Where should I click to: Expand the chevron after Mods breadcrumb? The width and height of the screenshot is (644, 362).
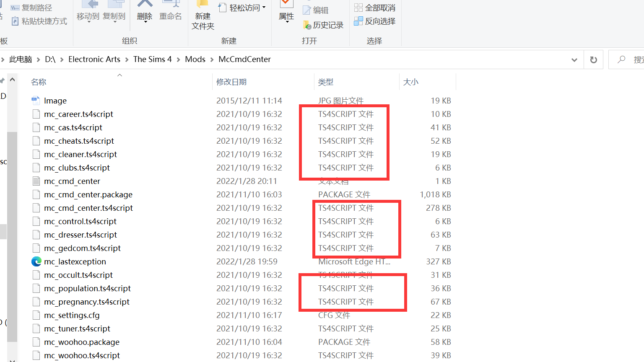(x=212, y=60)
